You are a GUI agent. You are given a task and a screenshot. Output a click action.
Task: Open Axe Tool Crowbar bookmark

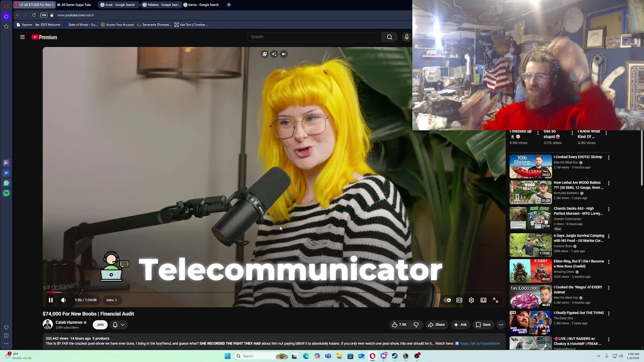pos(191,25)
